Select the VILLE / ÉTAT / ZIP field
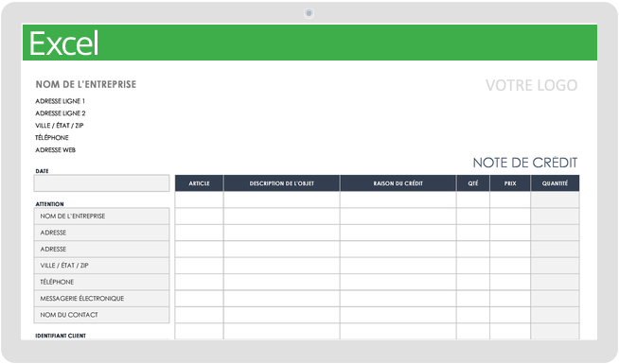 pyautogui.click(x=101, y=266)
